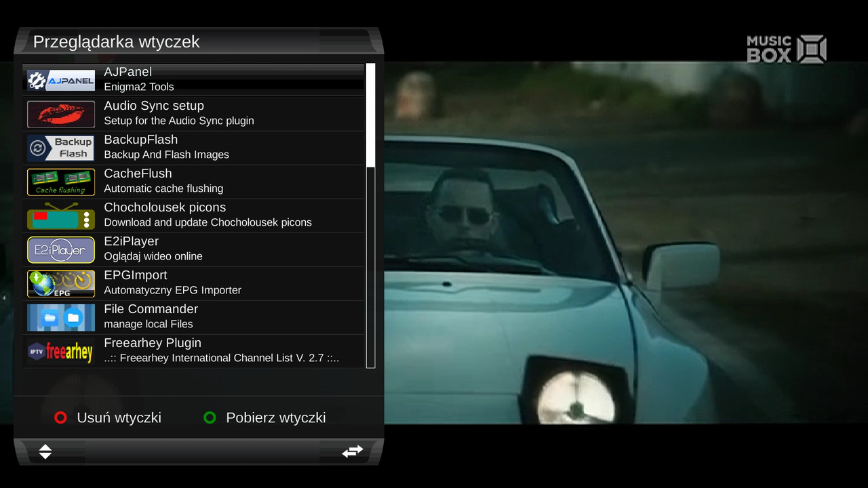Select the AJPanel title text
The width and height of the screenshot is (868, 488).
[x=127, y=72]
